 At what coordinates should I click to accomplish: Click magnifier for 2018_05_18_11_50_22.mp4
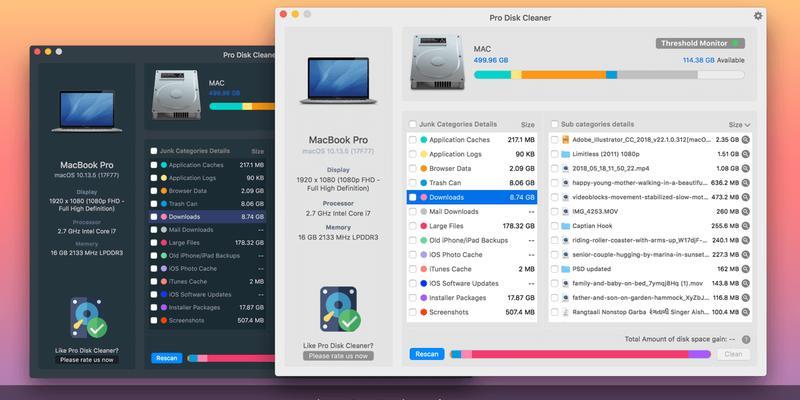pyautogui.click(x=745, y=168)
